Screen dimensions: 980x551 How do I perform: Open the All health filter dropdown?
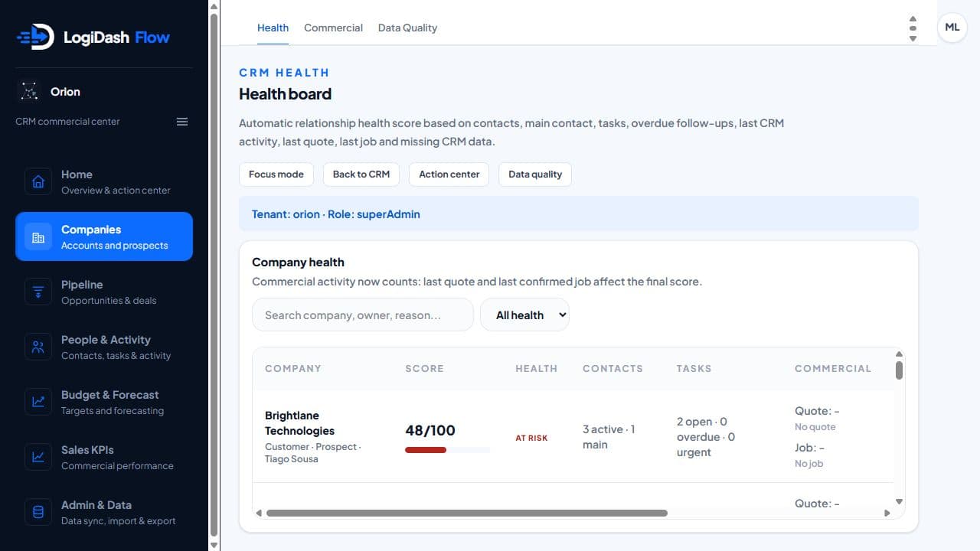tap(524, 315)
